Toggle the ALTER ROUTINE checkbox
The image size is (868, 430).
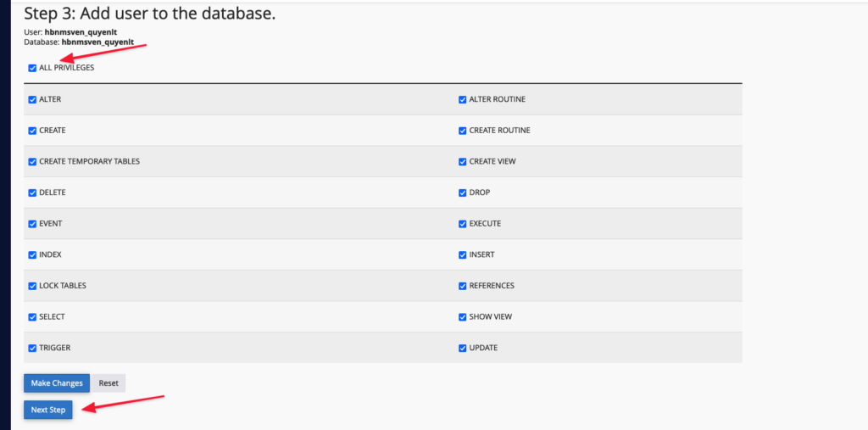click(x=462, y=100)
